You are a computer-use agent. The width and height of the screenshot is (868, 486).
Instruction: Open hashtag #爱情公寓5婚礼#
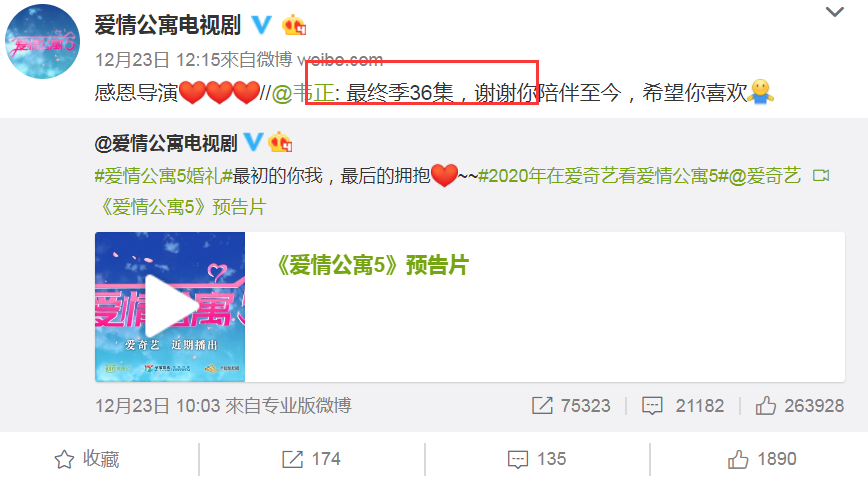click(x=163, y=176)
